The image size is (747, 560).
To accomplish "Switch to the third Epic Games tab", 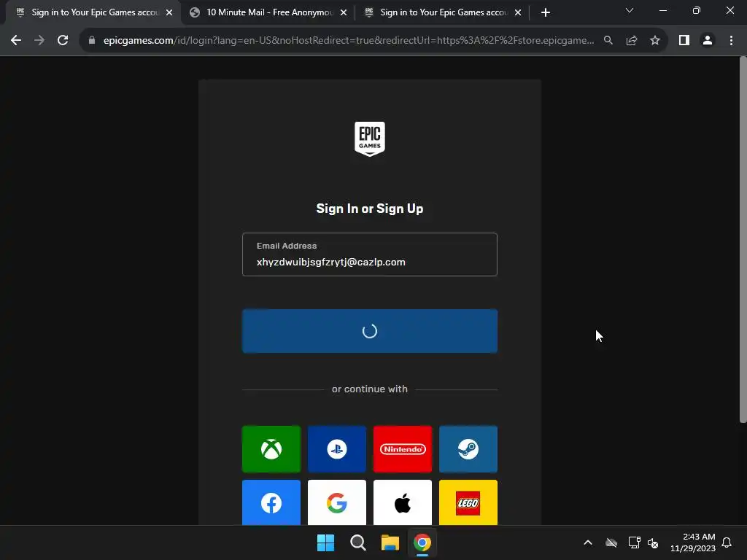I will [x=443, y=12].
